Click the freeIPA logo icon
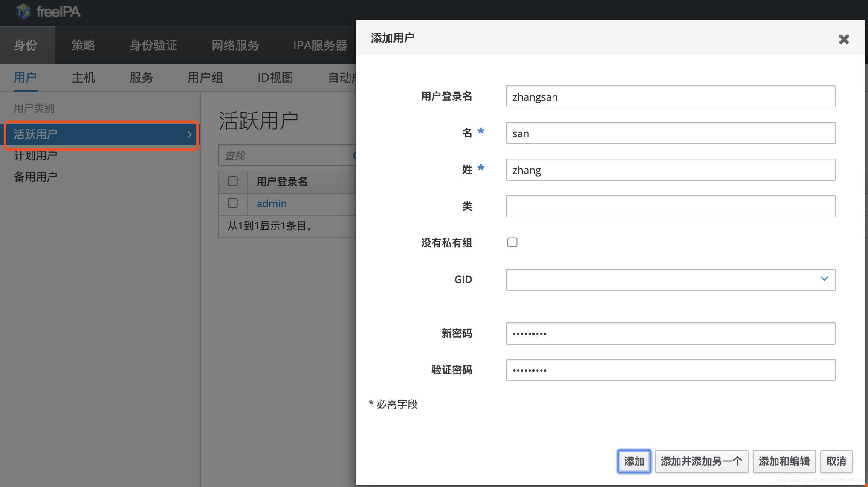Screen dimensions: 868x487 tap(23, 12)
